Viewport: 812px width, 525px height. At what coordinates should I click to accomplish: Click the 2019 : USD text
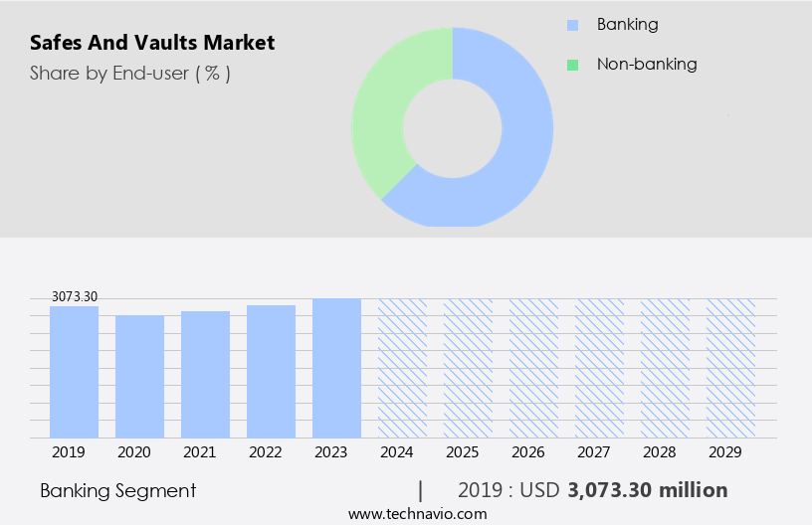coord(508,490)
